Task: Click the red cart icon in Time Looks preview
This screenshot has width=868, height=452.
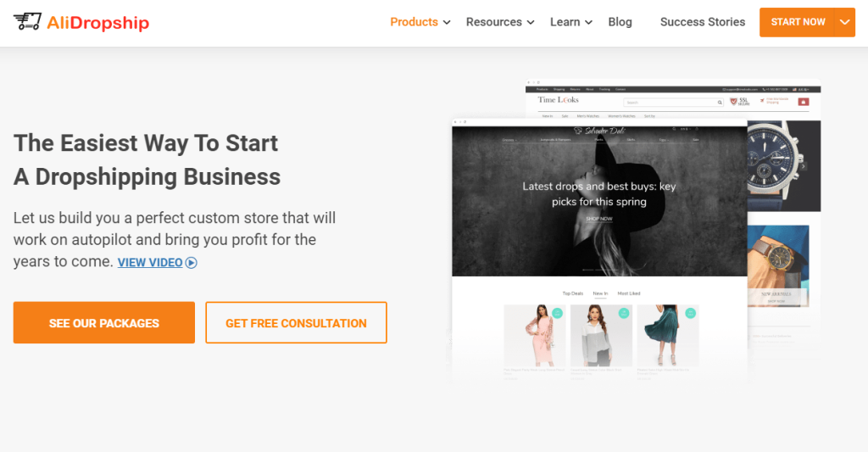Action: coord(804,102)
